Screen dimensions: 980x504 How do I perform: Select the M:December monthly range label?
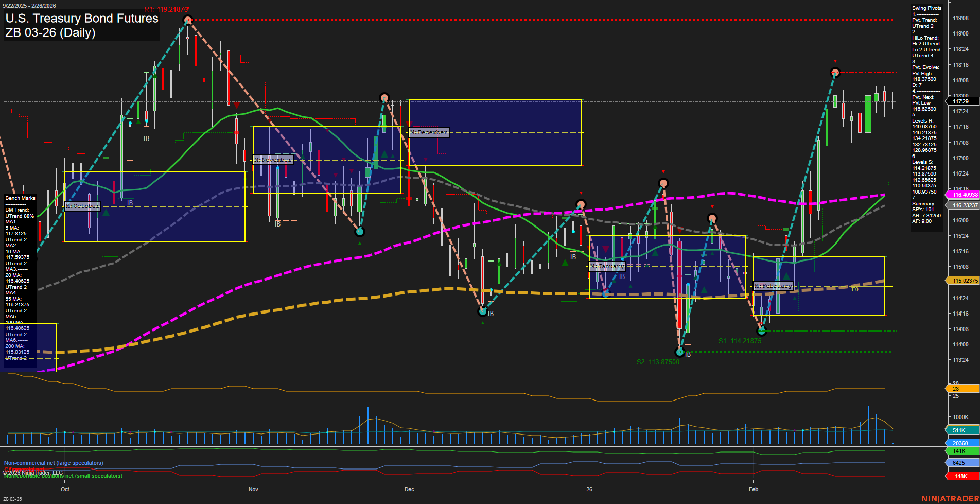429,132
